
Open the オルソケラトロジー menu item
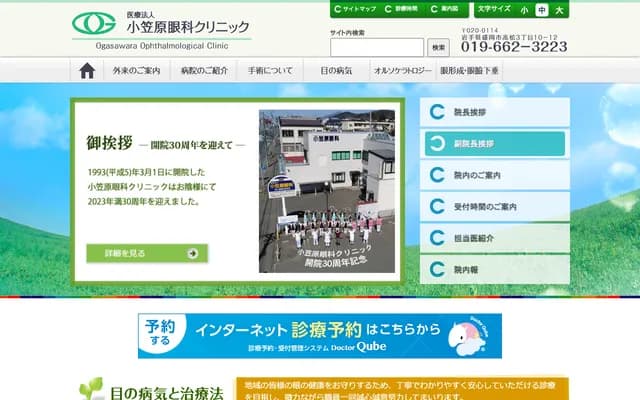pos(403,71)
